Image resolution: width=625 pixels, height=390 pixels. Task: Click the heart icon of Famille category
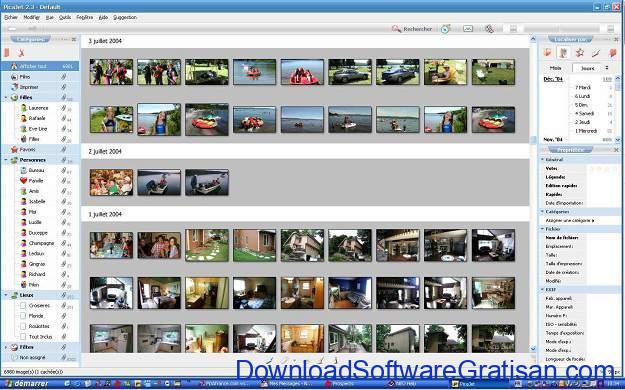coord(24,181)
